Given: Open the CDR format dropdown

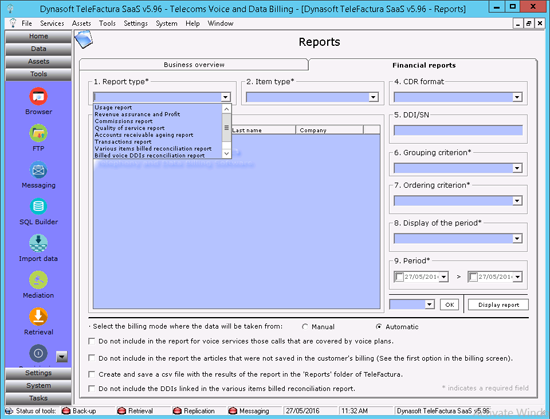Looking at the screenshot, I should [x=517, y=97].
